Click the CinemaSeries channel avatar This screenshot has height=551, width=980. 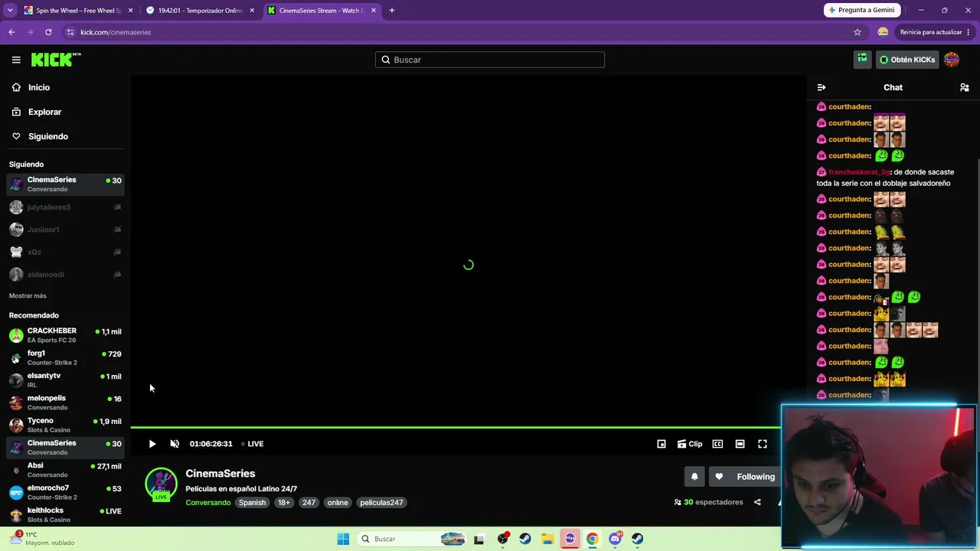(x=161, y=484)
